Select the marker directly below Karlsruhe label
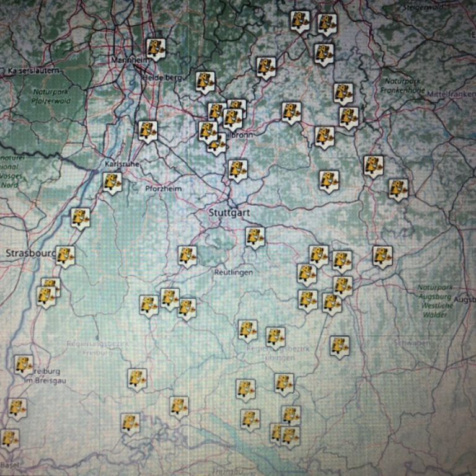 pyautogui.click(x=112, y=182)
